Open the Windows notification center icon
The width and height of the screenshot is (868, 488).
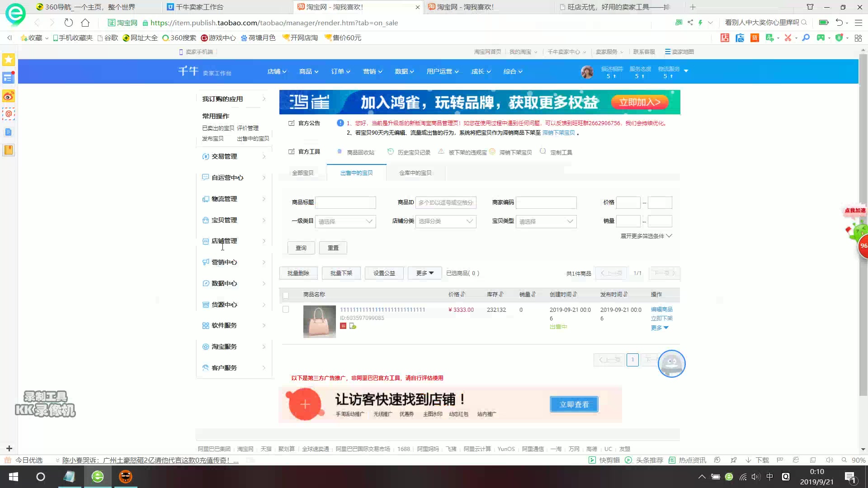(850, 477)
